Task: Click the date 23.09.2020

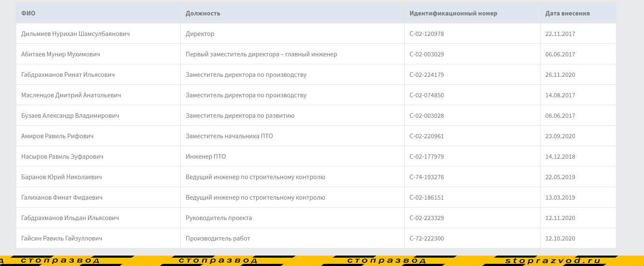Action: pos(560,136)
